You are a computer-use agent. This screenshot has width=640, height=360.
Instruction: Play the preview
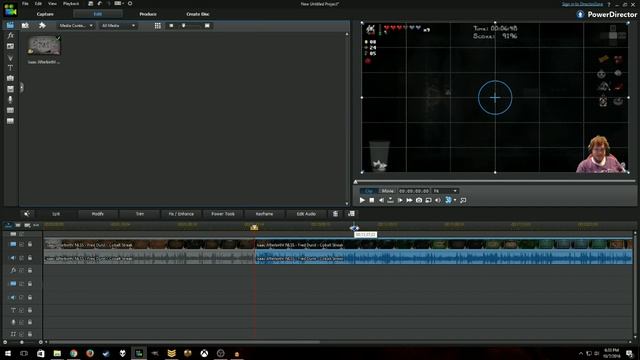(x=362, y=200)
